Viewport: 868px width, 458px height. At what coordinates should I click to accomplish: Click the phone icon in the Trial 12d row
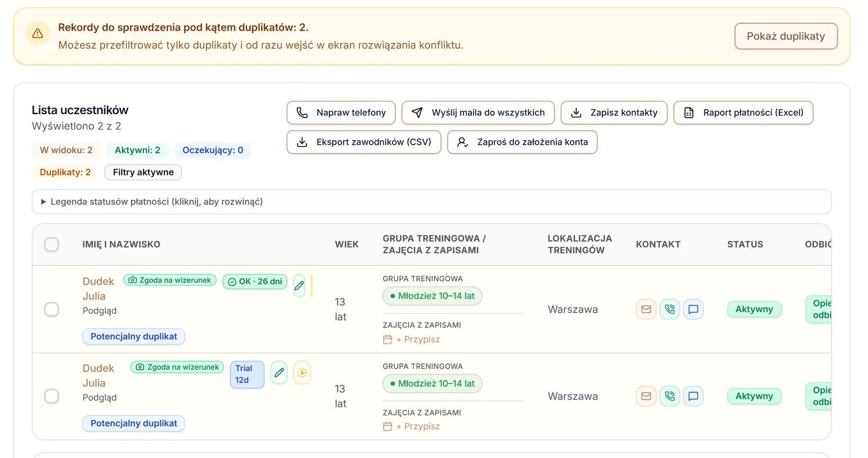pos(670,396)
